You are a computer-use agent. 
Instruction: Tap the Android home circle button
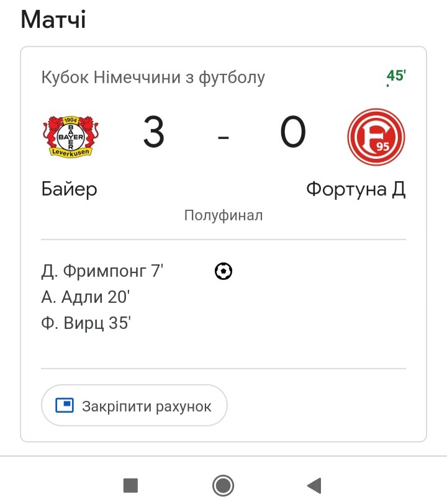pos(223,485)
